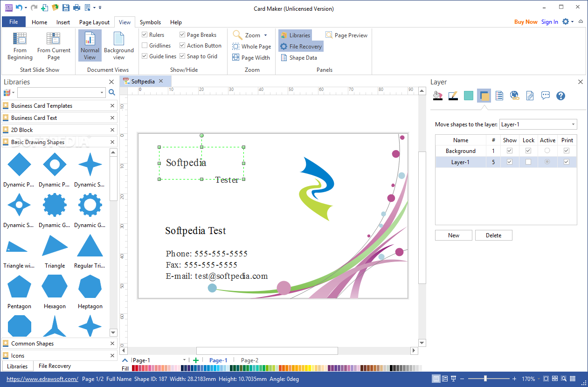
Task: Click the Buy Now link
Action: click(526, 22)
